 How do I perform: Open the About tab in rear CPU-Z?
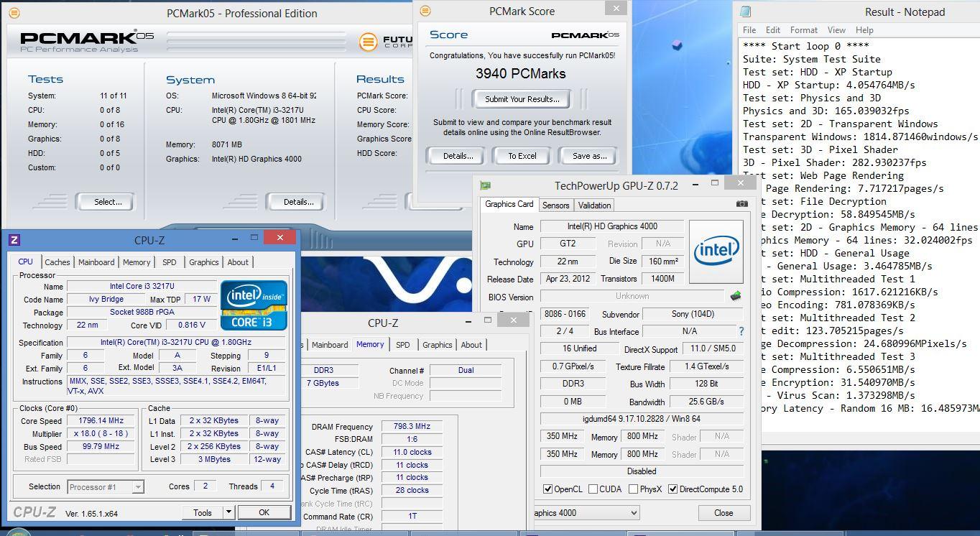point(471,345)
